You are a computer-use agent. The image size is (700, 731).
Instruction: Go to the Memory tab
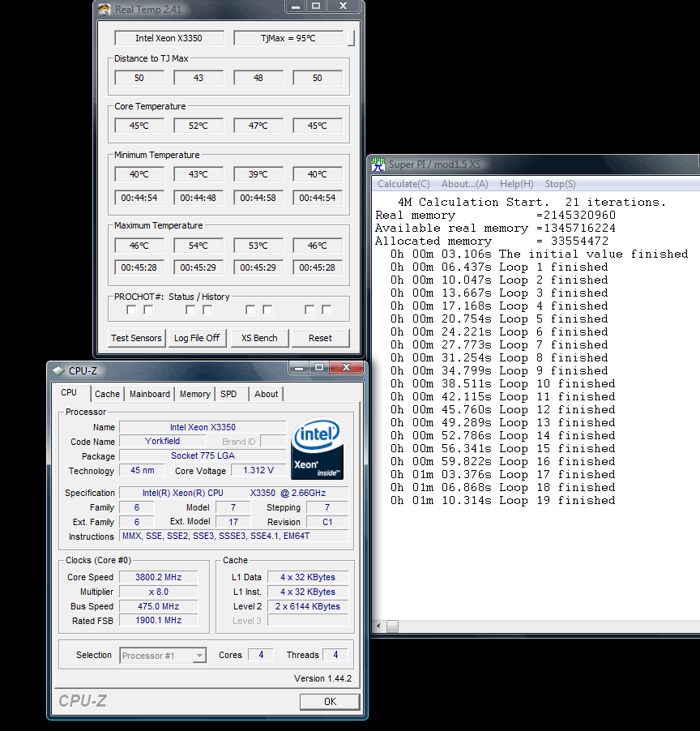tap(194, 394)
